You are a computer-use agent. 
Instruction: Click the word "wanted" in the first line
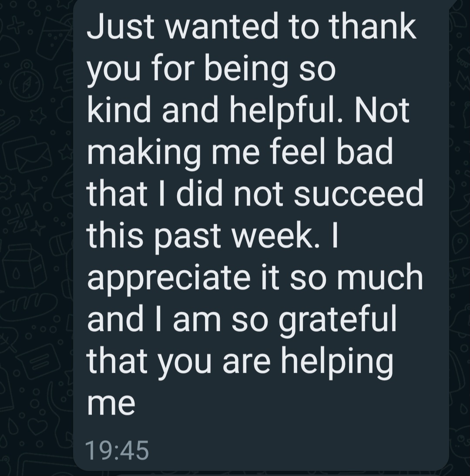click(222, 26)
